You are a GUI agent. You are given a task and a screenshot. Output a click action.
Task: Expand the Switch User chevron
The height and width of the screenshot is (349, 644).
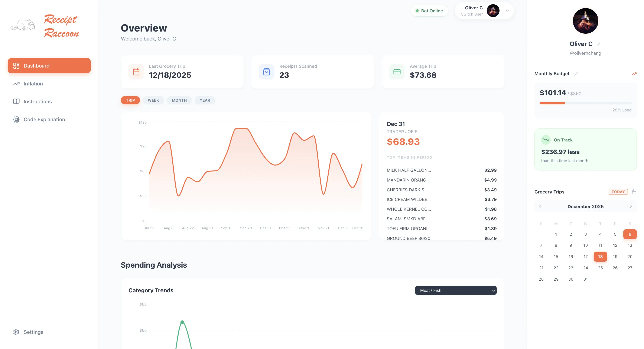(507, 11)
